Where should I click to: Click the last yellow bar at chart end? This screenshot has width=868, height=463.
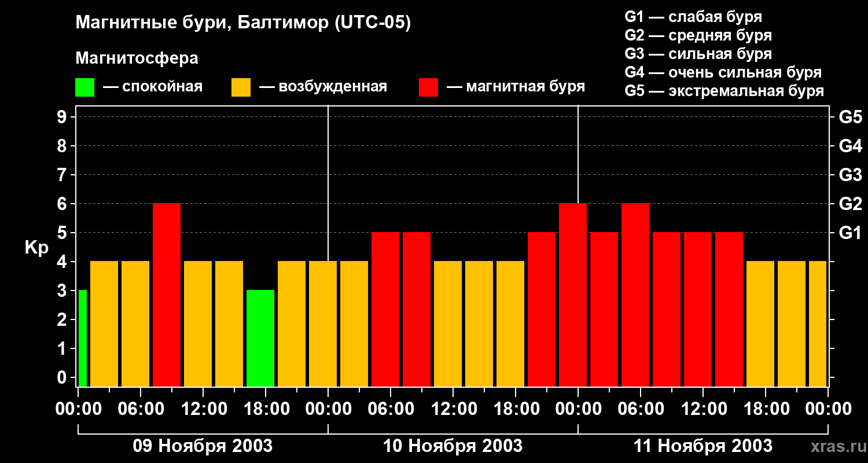point(818,324)
